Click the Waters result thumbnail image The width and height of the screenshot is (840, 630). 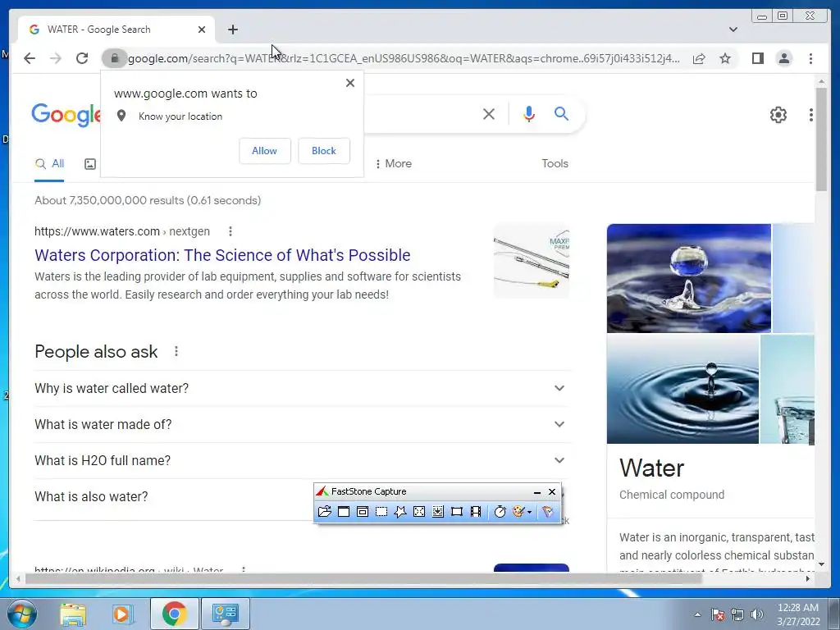(531, 261)
